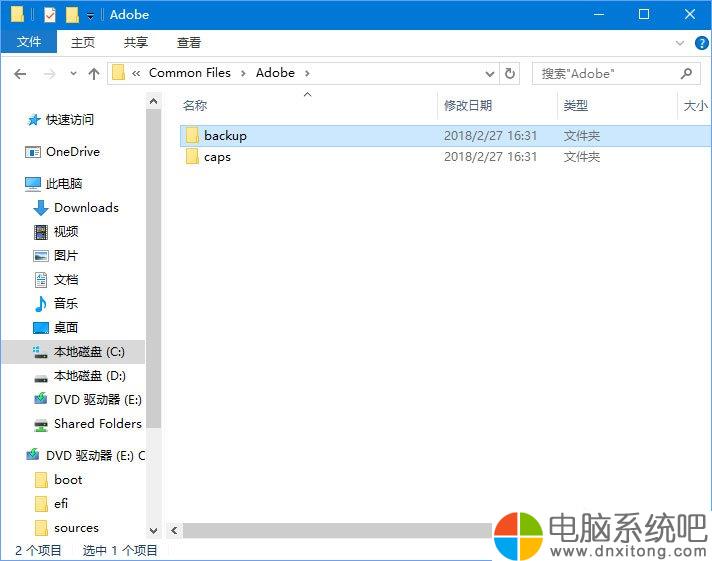Open the recent locations dropdown arrow
The width and height of the screenshot is (712, 561).
click(x=74, y=73)
